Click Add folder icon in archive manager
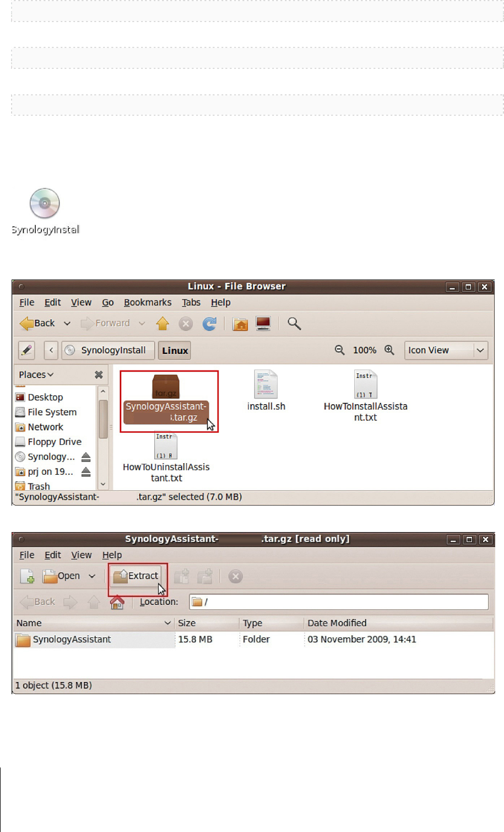 (205, 576)
